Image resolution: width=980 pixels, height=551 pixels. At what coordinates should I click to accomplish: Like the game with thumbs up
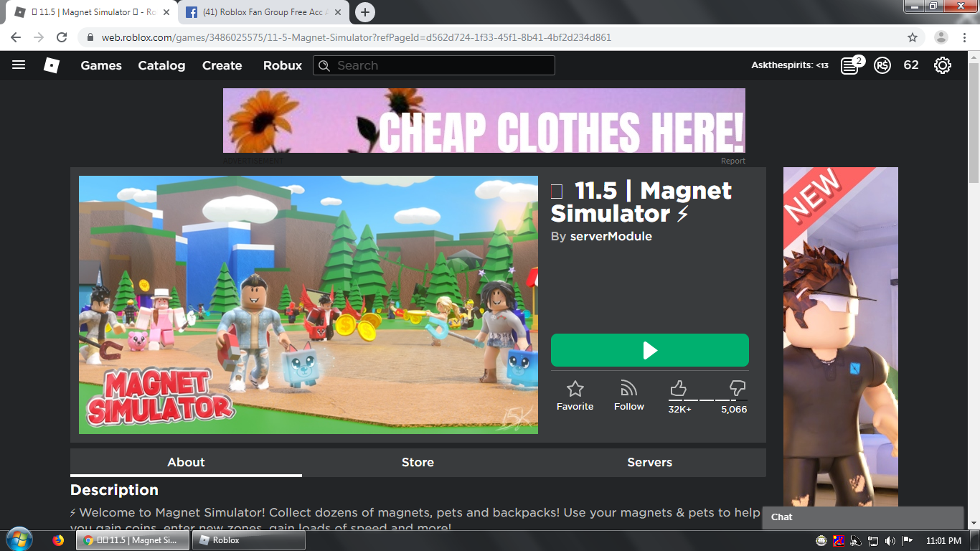[678, 389]
